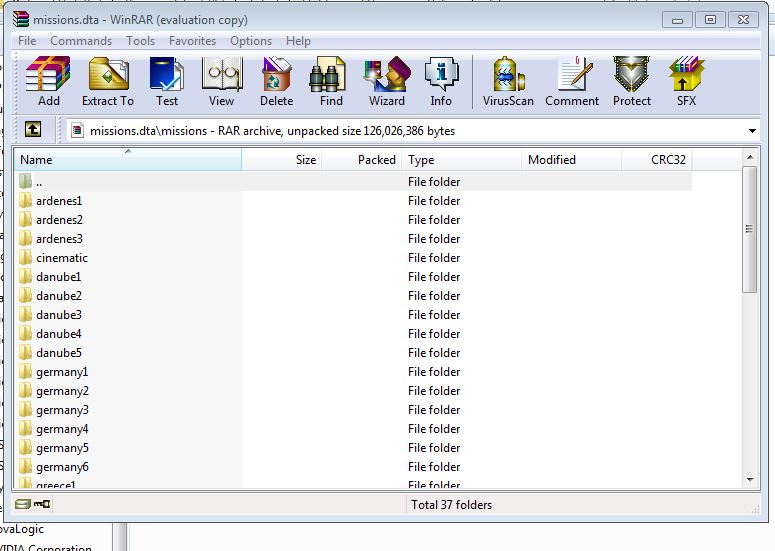Open the Commands menu
Viewport: 775px width, 551px height.
point(81,41)
